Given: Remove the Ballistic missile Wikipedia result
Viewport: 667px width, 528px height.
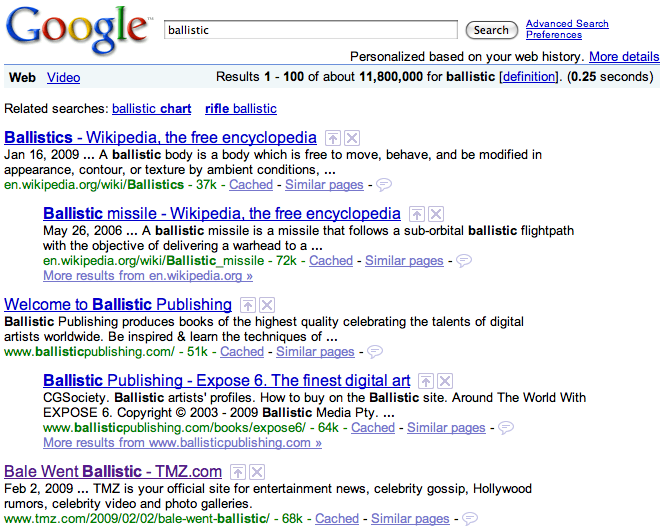Looking at the screenshot, I should click(436, 214).
